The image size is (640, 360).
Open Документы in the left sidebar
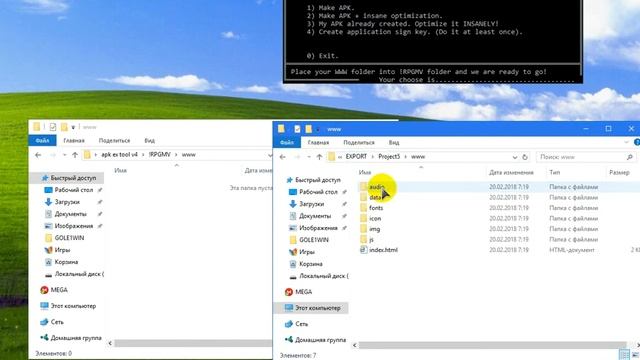point(66,214)
